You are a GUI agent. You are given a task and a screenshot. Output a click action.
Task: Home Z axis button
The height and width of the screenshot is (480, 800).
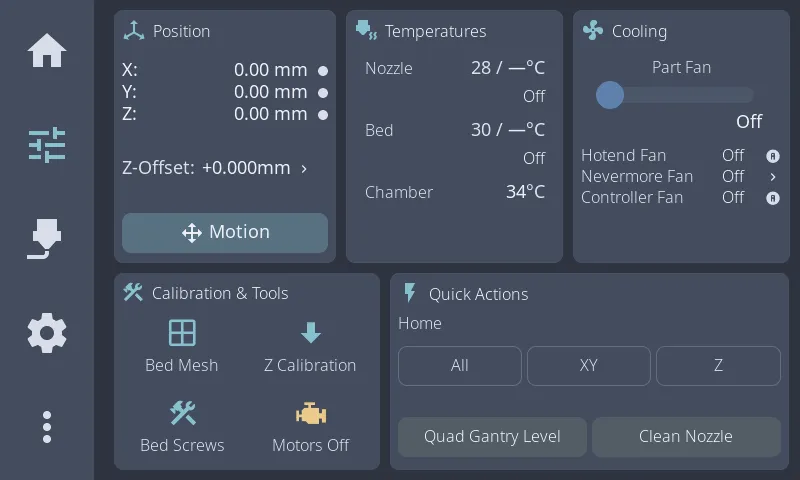click(x=718, y=366)
